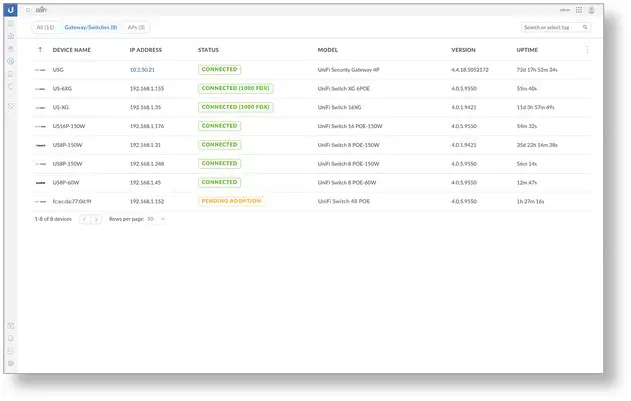631x401 pixels.
Task: Click the 4.4.18.5052172 version cell
Action: 470,70
